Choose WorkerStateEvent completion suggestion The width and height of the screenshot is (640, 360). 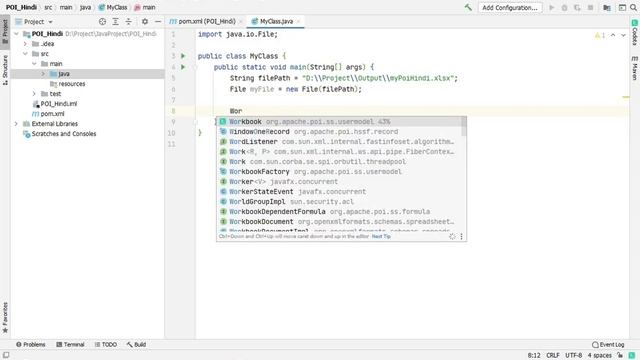tap(339, 191)
